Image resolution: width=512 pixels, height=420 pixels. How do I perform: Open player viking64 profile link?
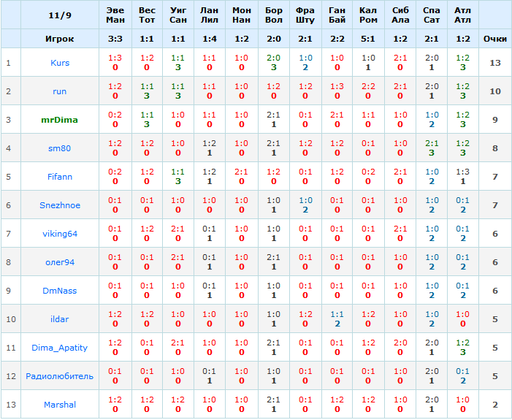click(x=60, y=234)
